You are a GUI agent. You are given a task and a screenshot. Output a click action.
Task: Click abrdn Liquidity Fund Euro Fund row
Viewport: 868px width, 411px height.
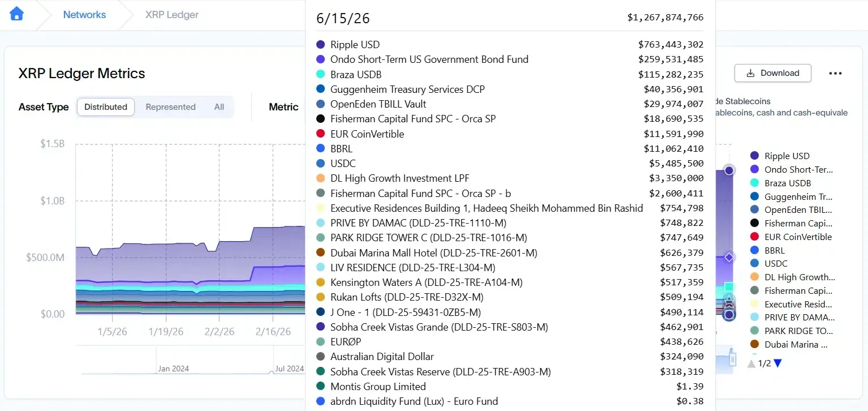[510, 401]
